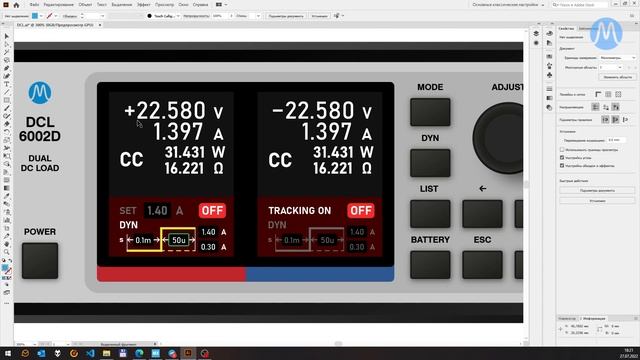Open the Windows Start menu
The image size is (640, 360).
8,353
